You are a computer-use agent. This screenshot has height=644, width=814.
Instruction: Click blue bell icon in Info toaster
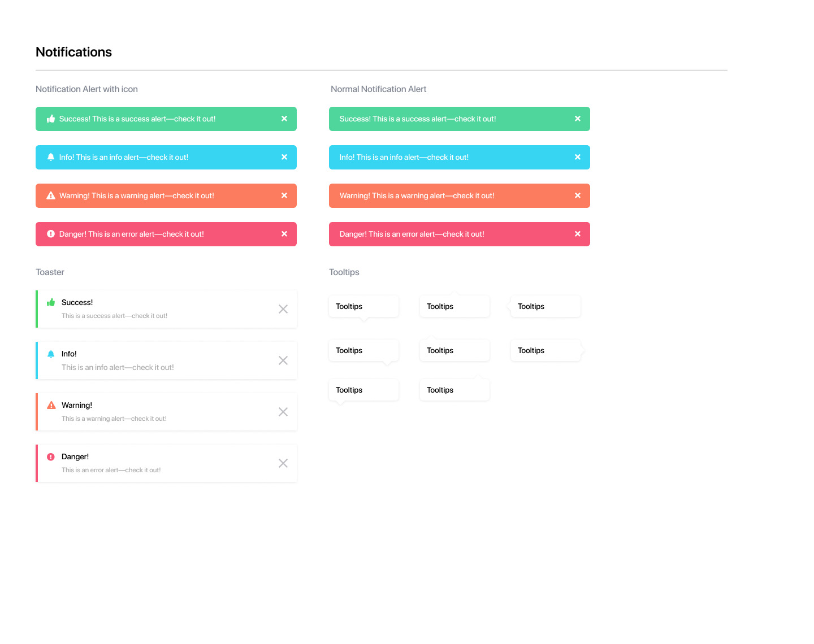coord(51,354)
